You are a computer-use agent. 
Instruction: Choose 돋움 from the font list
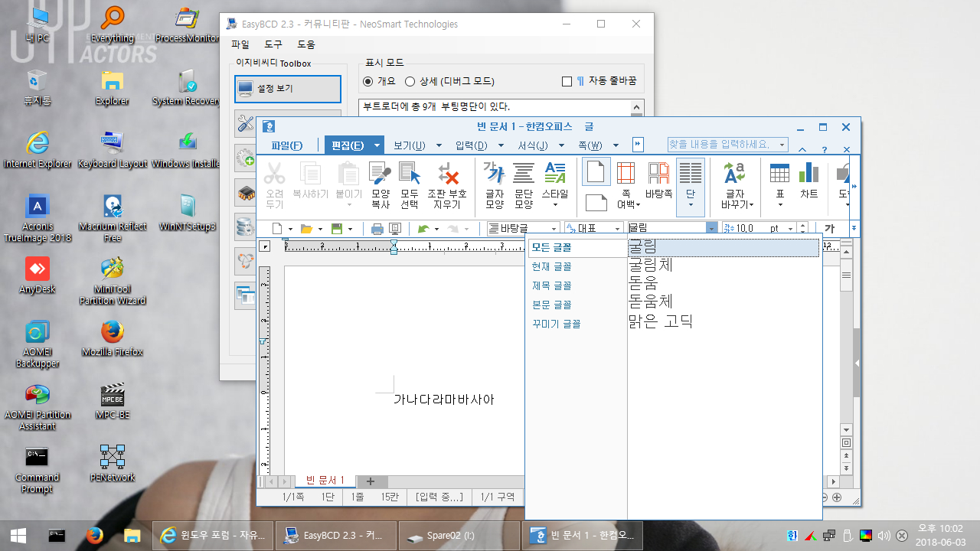click(x=724, y=284)
